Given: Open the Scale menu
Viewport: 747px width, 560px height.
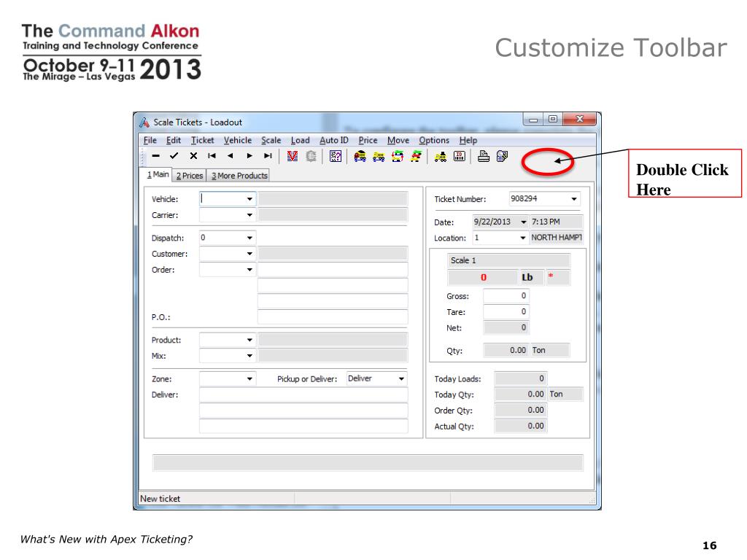Looking at the screenshot, I should click(x=271, y=140).
